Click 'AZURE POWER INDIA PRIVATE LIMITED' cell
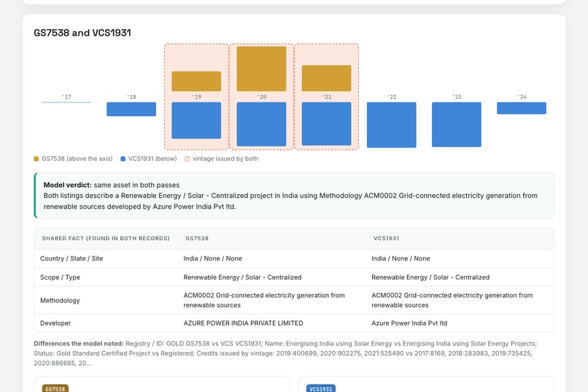Image resolution: width=588 pixels, height=392 pixels. point(243,323)
